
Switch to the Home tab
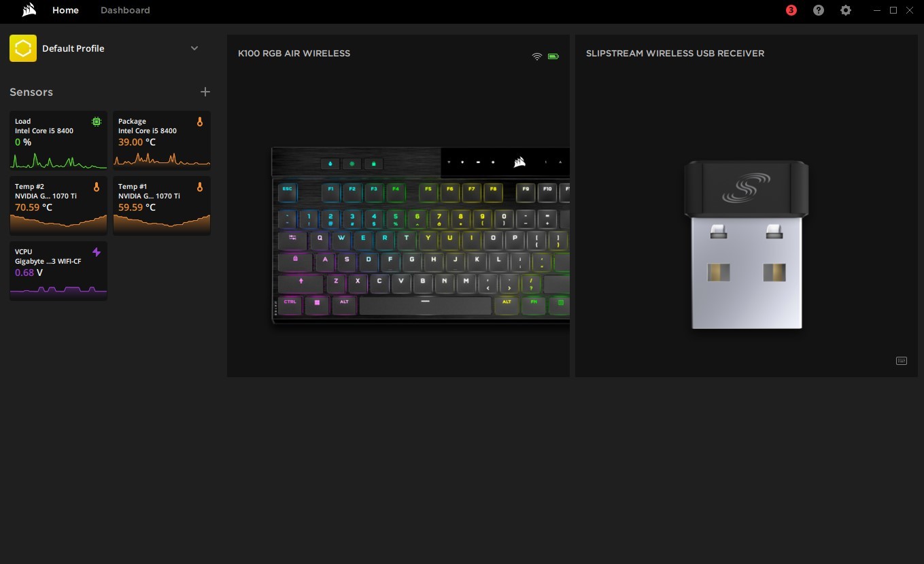[65, 10]
